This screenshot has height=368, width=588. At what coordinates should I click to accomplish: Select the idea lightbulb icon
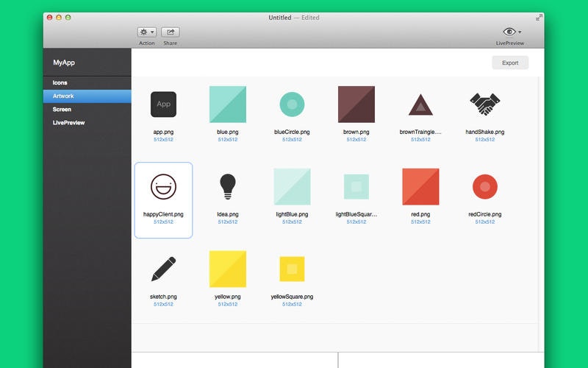point(228,187)
